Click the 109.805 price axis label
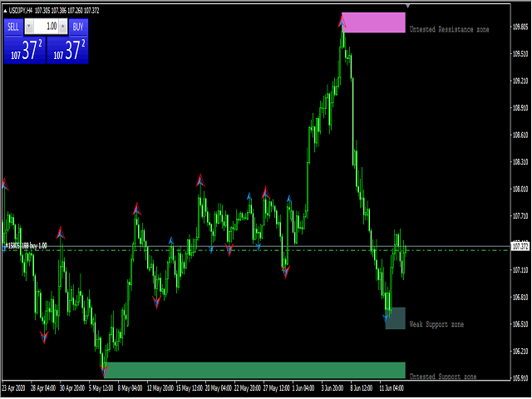This screenshot has height=399, width=532. (520, 27)
